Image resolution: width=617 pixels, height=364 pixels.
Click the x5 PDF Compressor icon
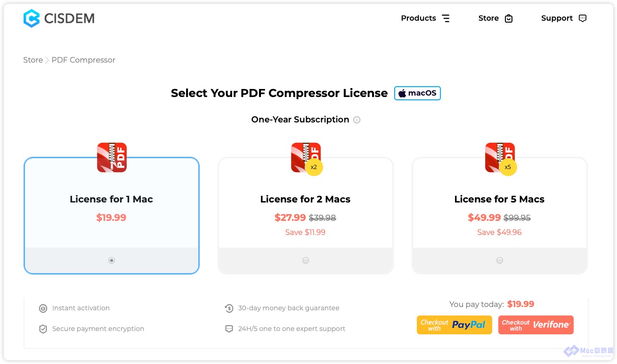pyautogui.click(x=500, y=158)
